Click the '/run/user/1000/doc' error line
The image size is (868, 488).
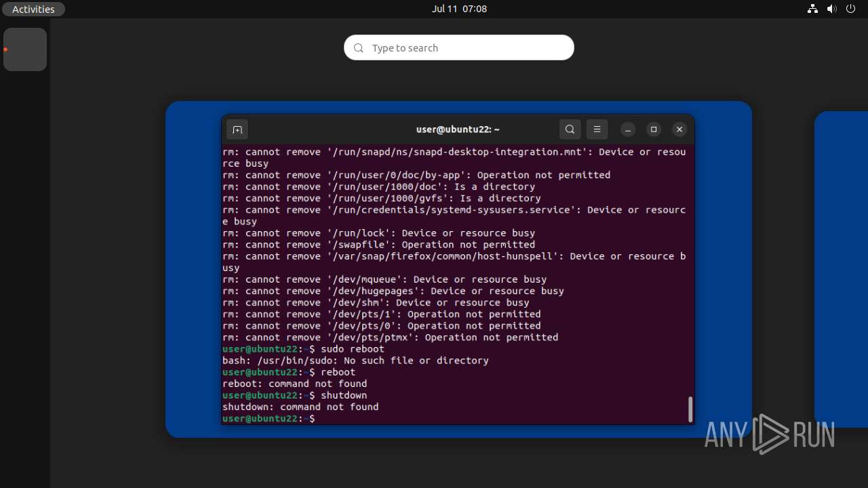coord(378,186)
